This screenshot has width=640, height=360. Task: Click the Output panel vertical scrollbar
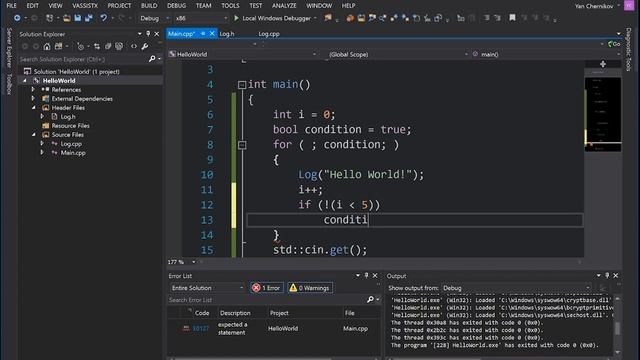click(617, 325)
